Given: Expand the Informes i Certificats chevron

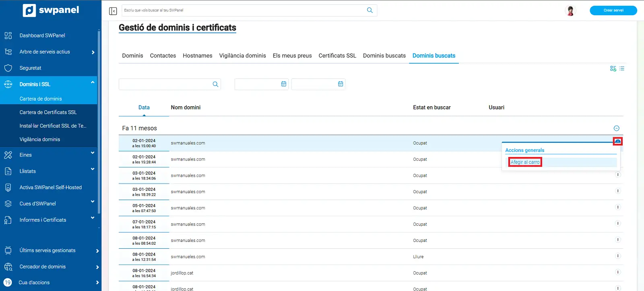Looking at the screenshot, I should (93, 218).
